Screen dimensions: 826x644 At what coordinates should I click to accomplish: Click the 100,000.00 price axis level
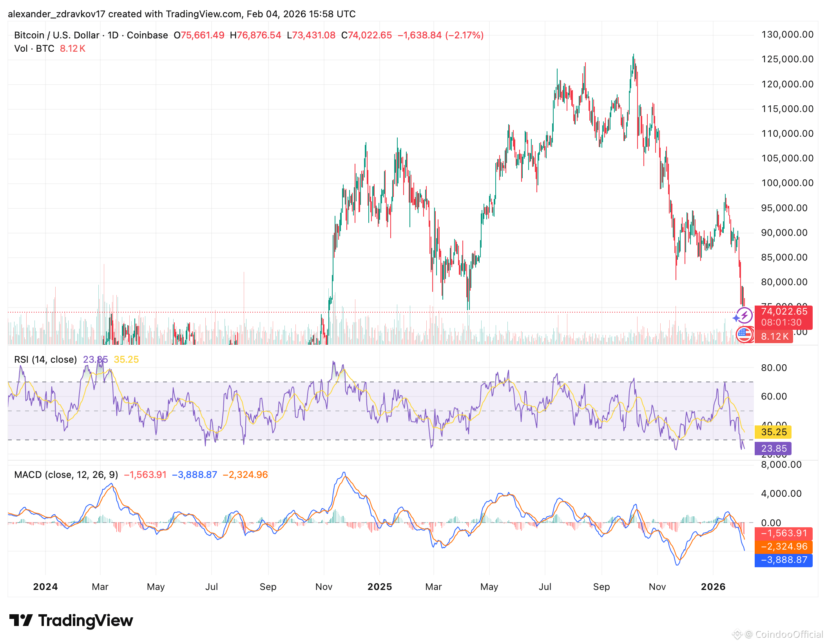pyautogui.click(x=787, y=183)
